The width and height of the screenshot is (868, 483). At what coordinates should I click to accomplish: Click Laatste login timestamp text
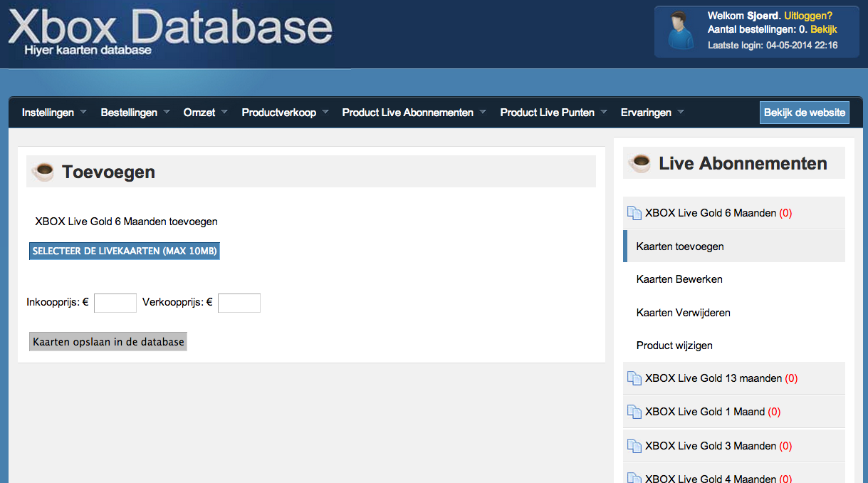pyautogui.click(x=773, y=46)
